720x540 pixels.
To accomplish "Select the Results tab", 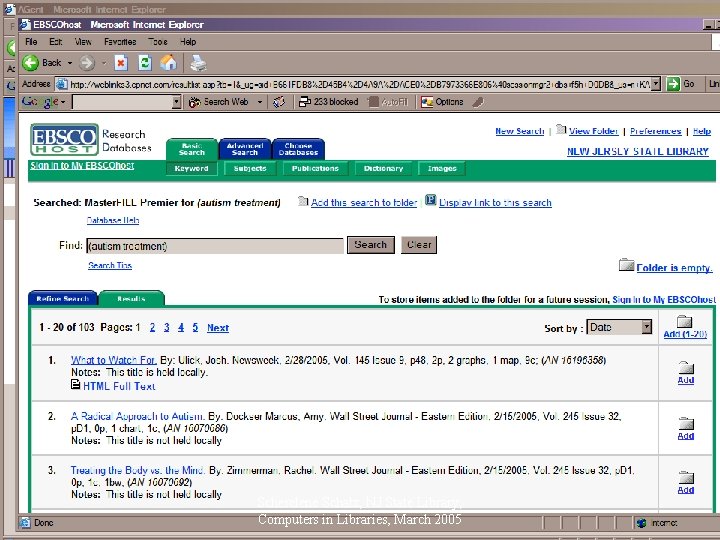I will coord(131,298).
